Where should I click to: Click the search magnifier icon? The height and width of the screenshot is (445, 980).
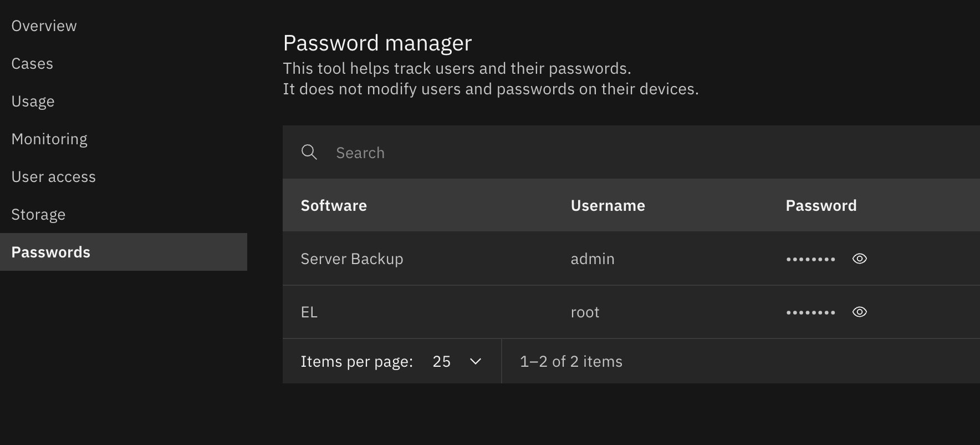point(309,152)
